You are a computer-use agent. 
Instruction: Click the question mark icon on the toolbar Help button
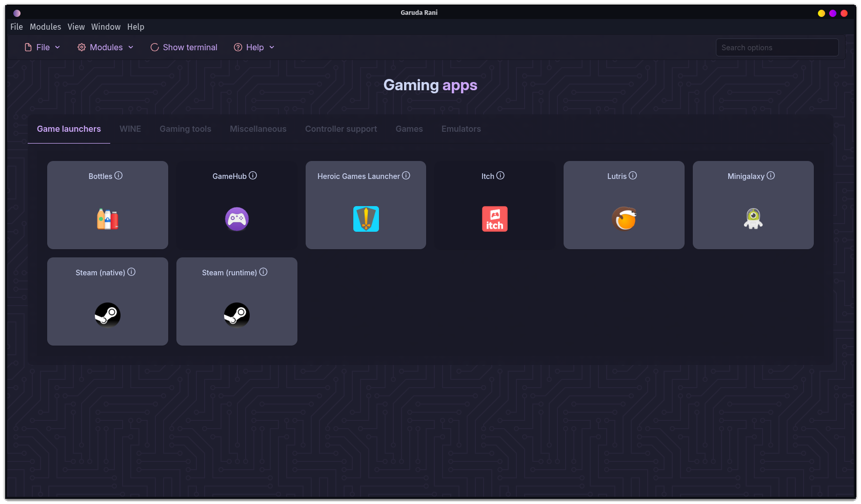point(238,47)
